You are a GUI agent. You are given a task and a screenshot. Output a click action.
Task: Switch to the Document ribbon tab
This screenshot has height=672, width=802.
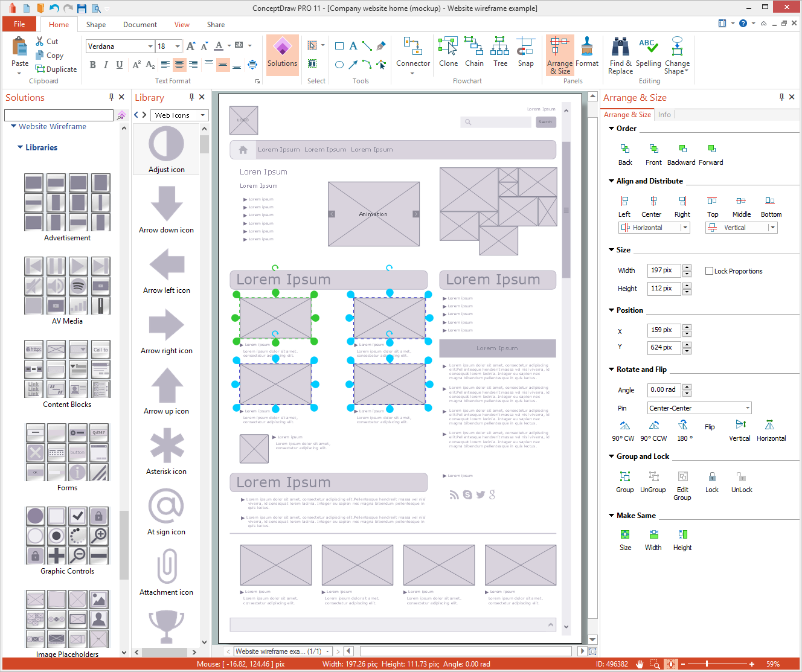(140, 25)
